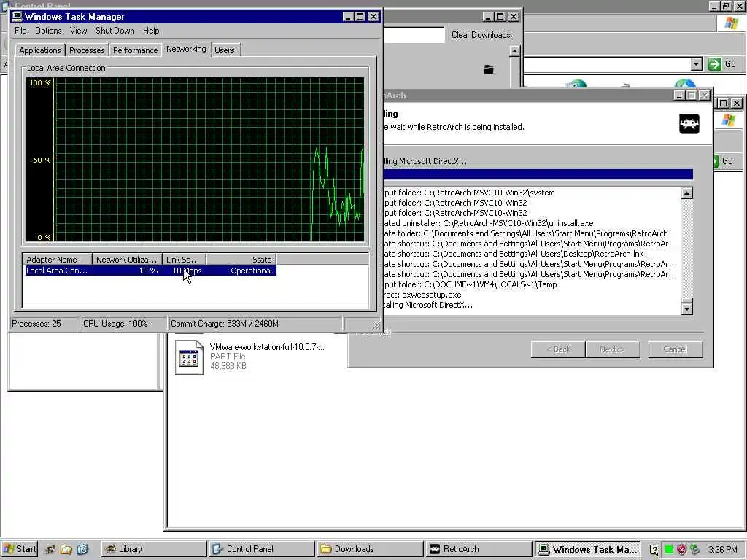Click the green square tray icon
The width and height of the screenshot is (747, 560).
(x=668, y=550)
